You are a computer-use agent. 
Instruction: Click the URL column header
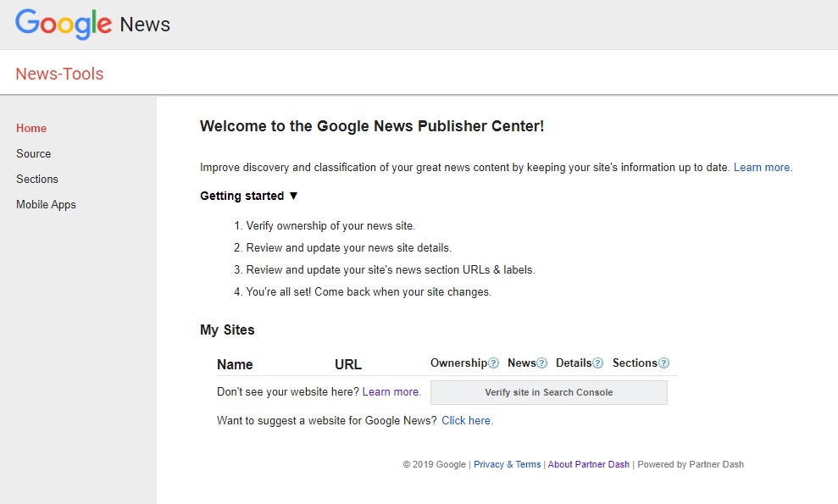[x=348, y=364]
